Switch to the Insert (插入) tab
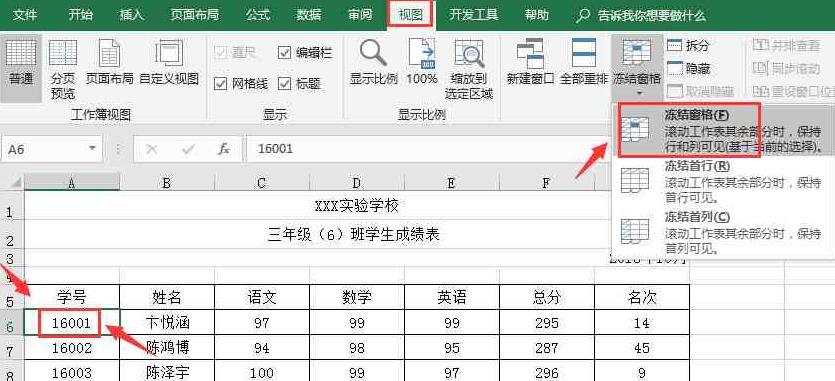 point(131,15)
